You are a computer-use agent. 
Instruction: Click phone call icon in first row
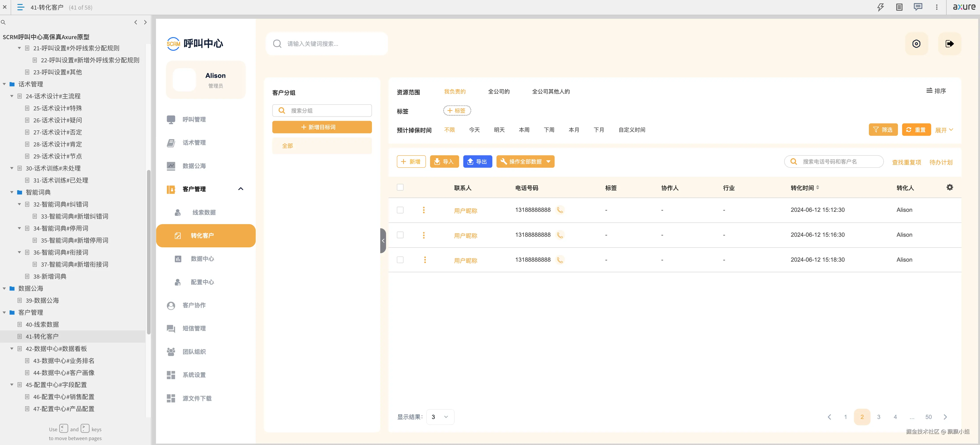point(560,210)
